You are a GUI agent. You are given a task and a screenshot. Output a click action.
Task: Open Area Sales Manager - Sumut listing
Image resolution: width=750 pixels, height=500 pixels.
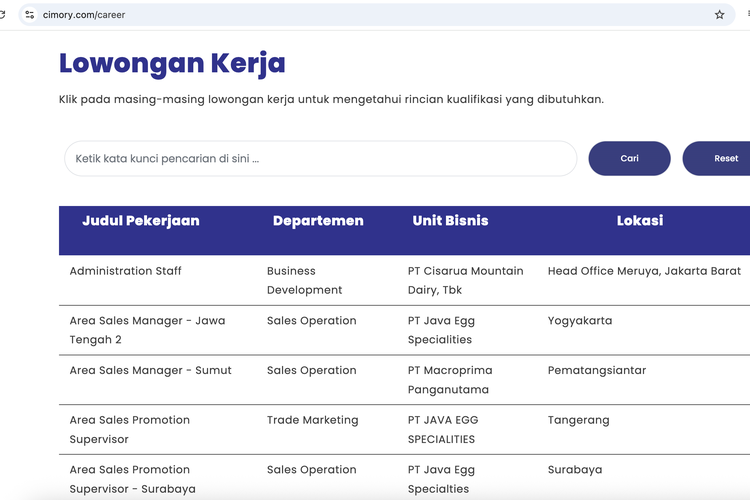pyautogui.click(x=150, y=370)
